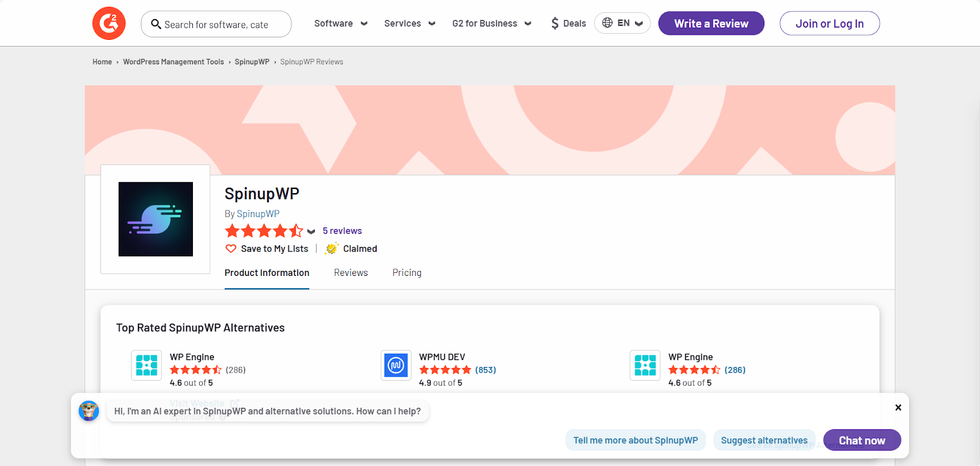
Task: Click WPMU DEV star rating
Action: click(x=445, y=370)
